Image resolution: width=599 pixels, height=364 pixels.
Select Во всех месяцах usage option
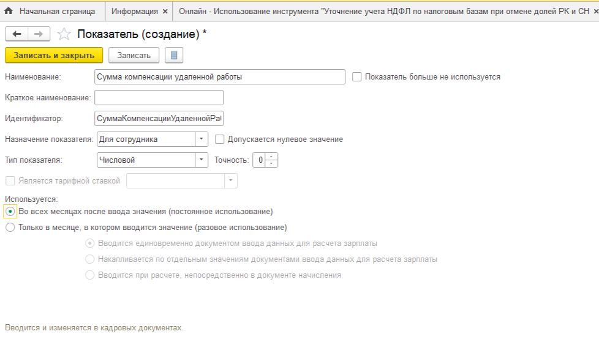[10, 211]
